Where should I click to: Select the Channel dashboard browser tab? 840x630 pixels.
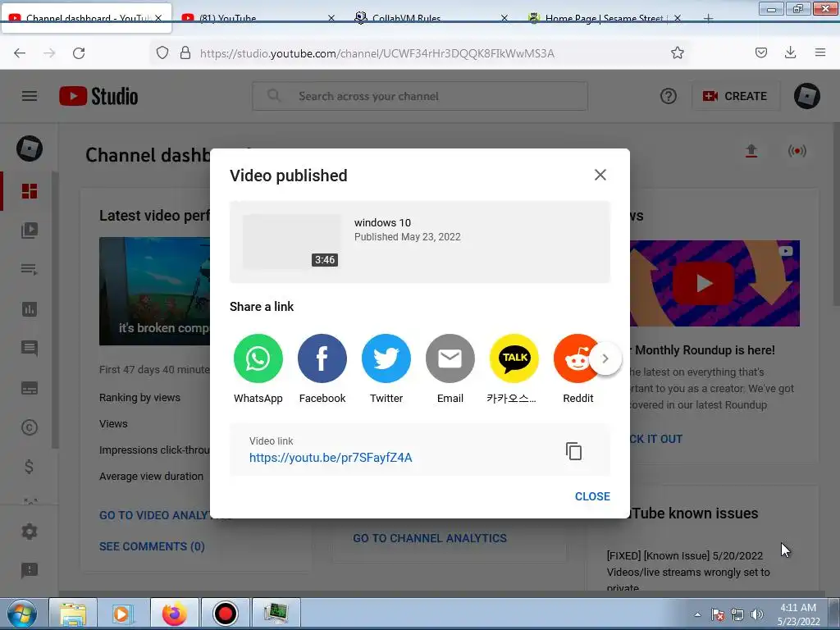pos(85,18)
